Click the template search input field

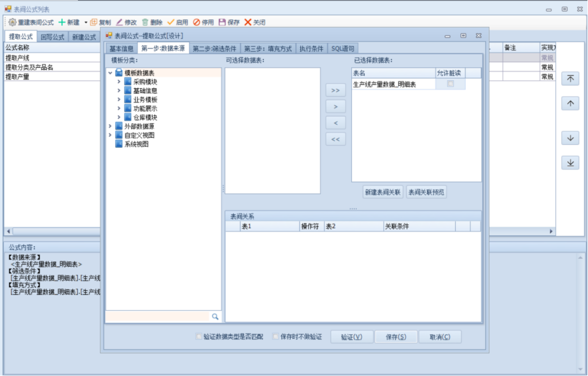[x=158, y=317]
